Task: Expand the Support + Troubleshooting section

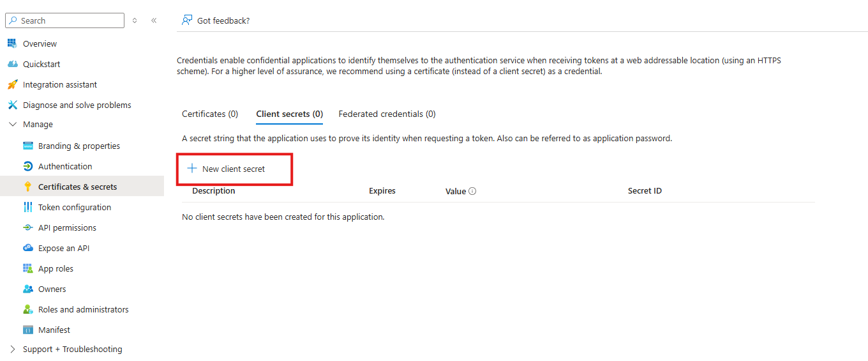Action: coord(12,349)
